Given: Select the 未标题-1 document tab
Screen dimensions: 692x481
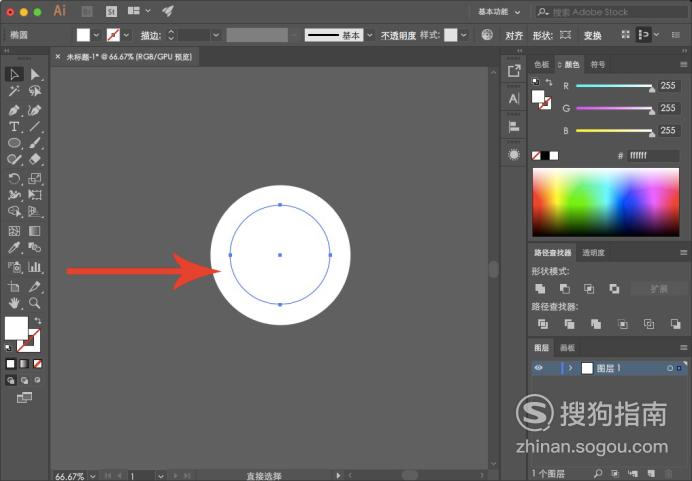Looking at the screenshot, I should tap(129, 57).
